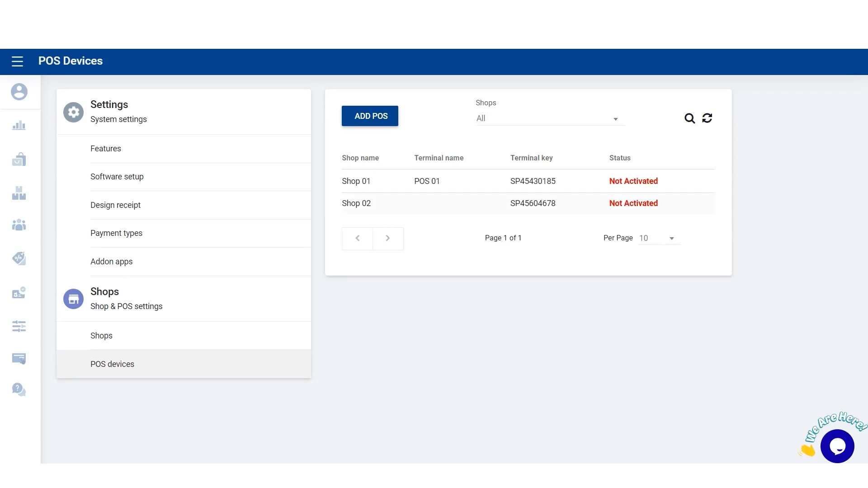Expand the Shops filter dropdown
Screen dimensions: 868x488
[550, 118]
